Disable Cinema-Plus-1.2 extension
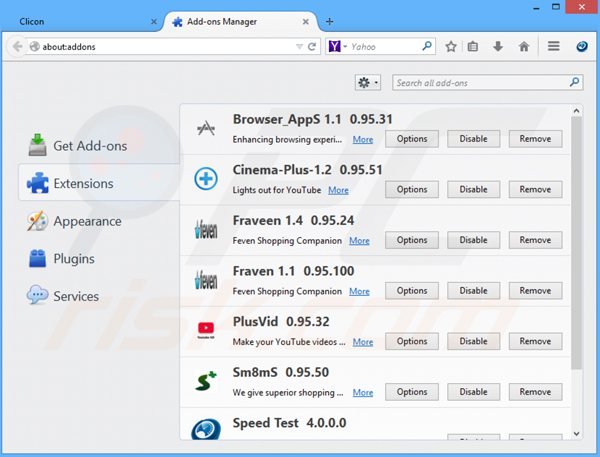The width and height of the screenshot is (600, 457). click(473, 189)
